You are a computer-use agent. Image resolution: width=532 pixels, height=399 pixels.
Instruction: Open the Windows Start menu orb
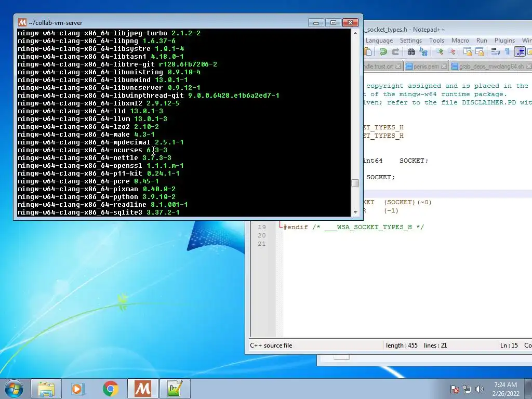(14, 389)
